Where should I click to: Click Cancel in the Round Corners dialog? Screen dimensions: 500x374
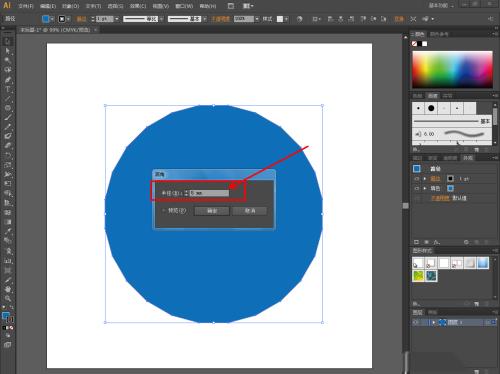tap(250, 211)
